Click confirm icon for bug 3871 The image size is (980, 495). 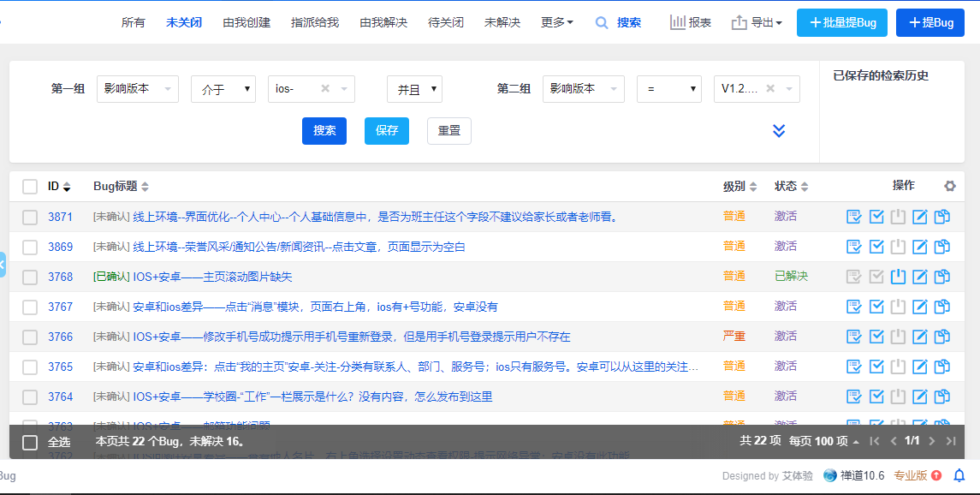pos(854,217)
